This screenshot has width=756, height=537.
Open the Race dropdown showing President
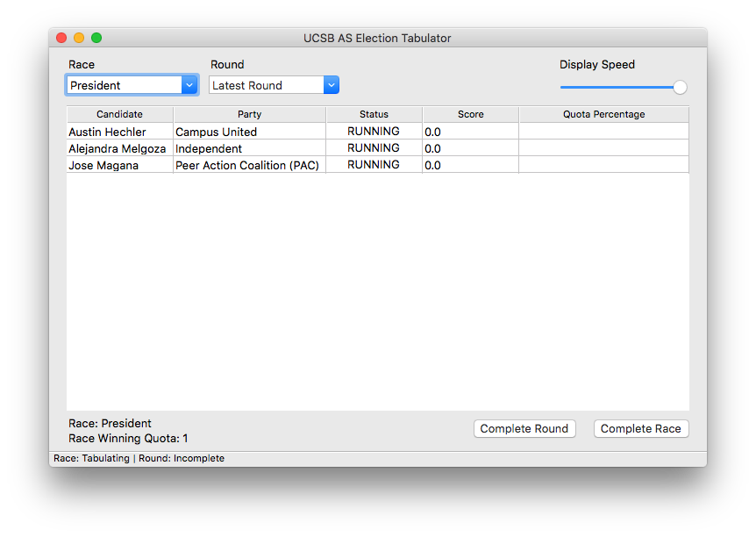(x=132, y=85)
